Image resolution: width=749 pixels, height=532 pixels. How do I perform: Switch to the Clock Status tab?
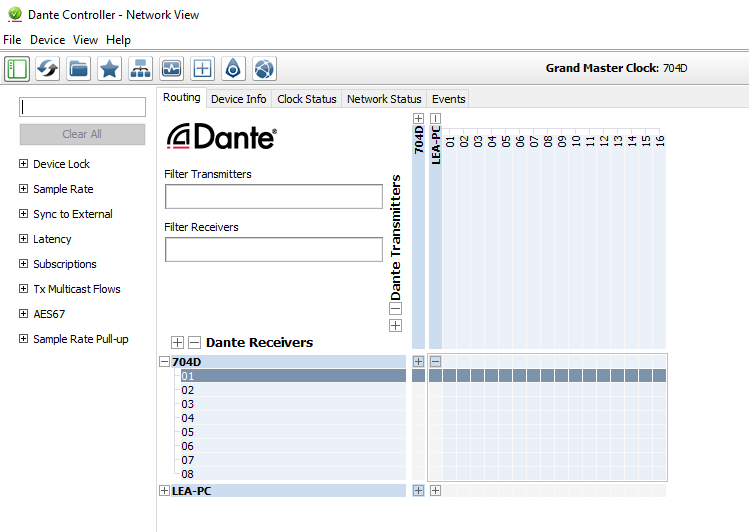tap(306, 99)
